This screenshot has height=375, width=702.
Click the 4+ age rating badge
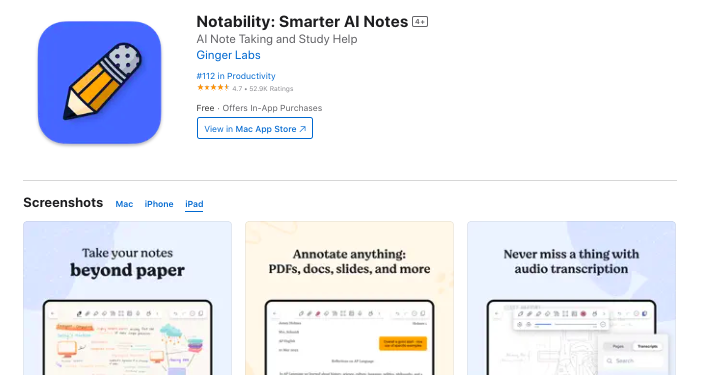tap(419, 21)
